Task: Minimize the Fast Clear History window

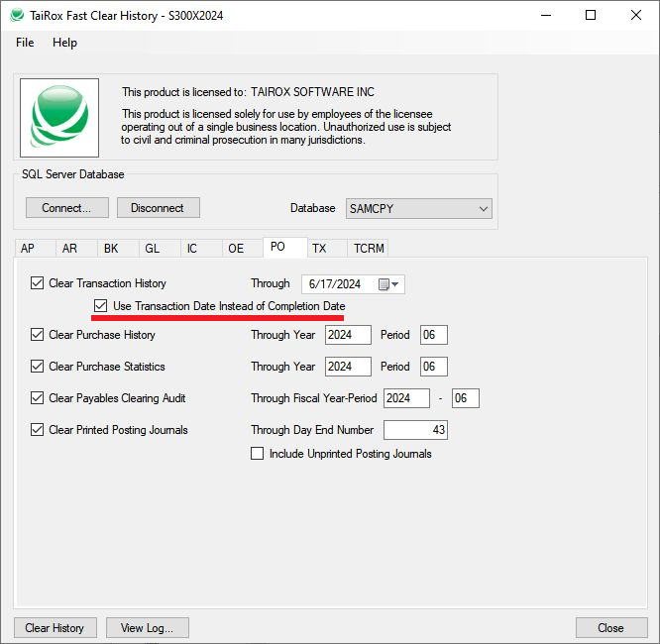Action: pyautogui.click(x=546, y=15)
